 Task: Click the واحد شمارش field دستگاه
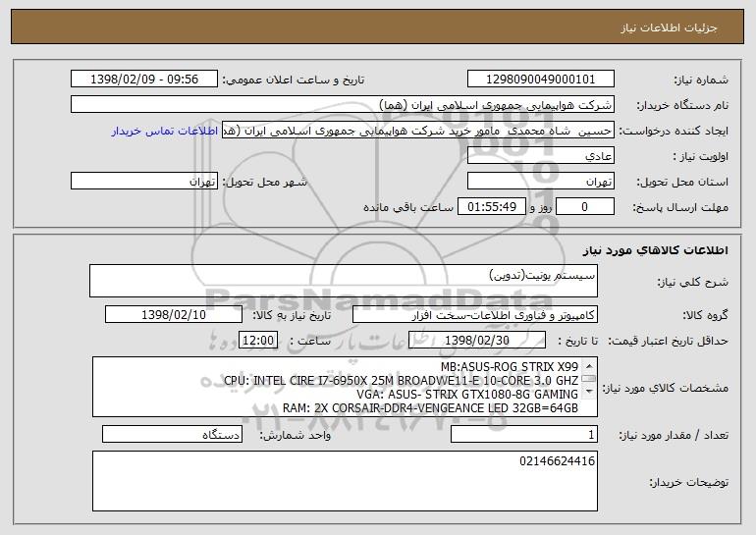click(x=172, y=434)
